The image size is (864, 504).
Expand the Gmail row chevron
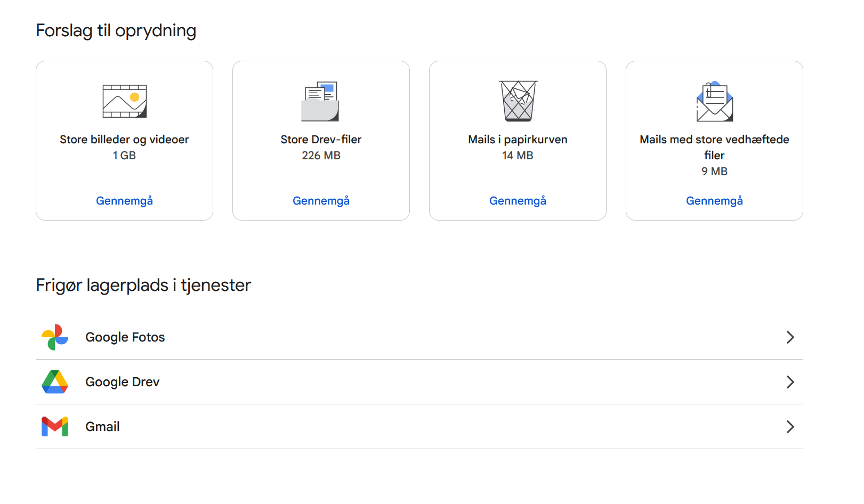(790, 427)
